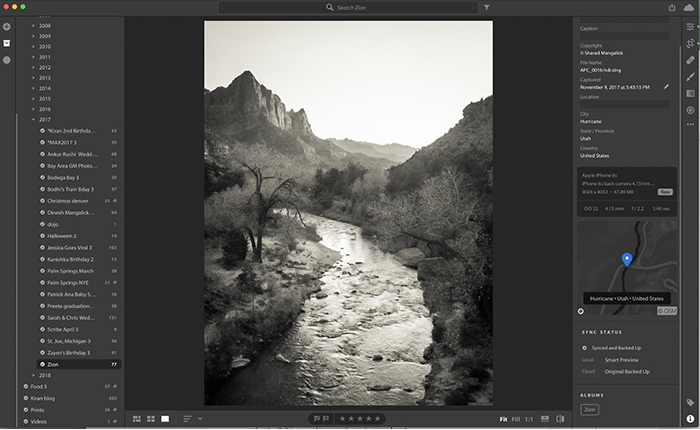This screenshot has width=700, height=430.
Task: Open the Kiran blog album
Action: click(71, 398)
